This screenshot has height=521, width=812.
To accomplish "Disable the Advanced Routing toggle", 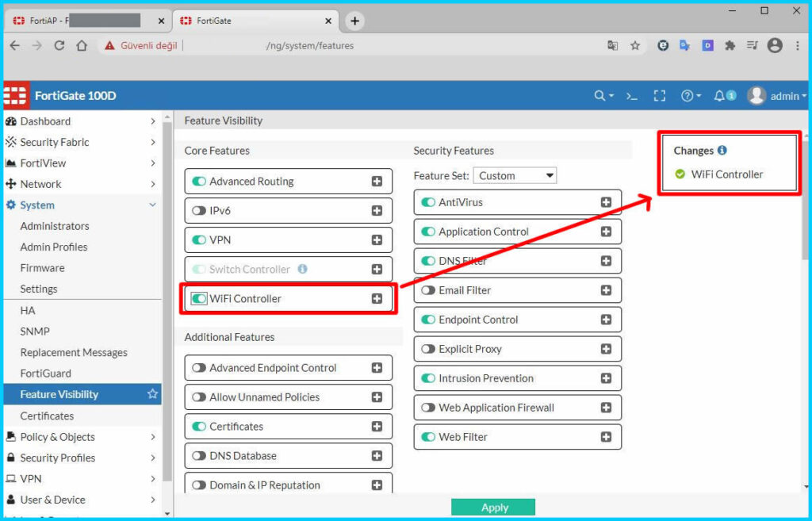I will click(199, 182).
